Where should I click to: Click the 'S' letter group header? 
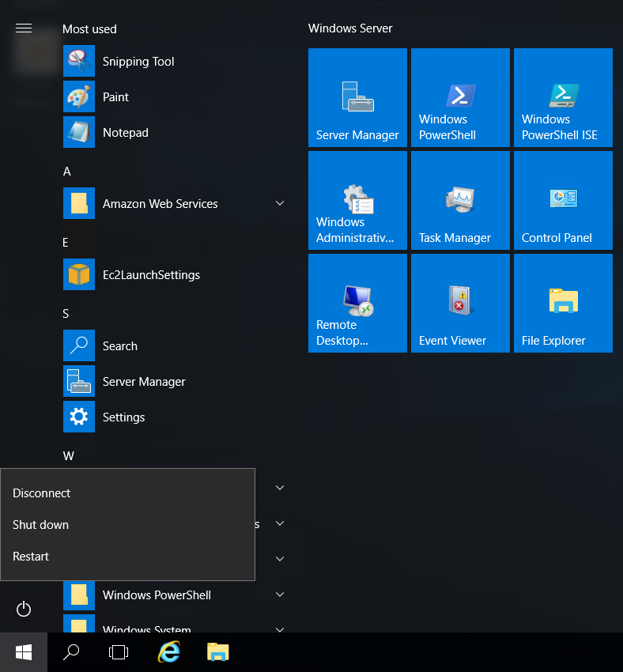click(66, 314)
